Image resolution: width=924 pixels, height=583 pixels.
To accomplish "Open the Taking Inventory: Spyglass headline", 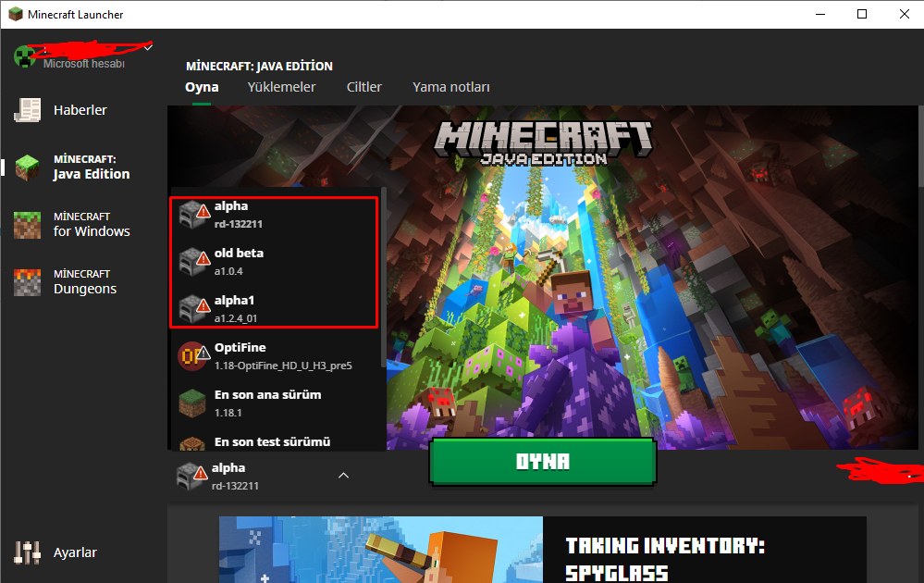I will [x=665, y=559].
